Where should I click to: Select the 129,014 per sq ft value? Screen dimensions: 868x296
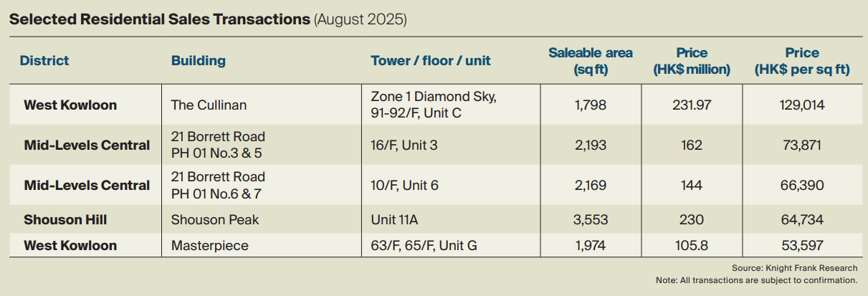(x=802, y=105)
